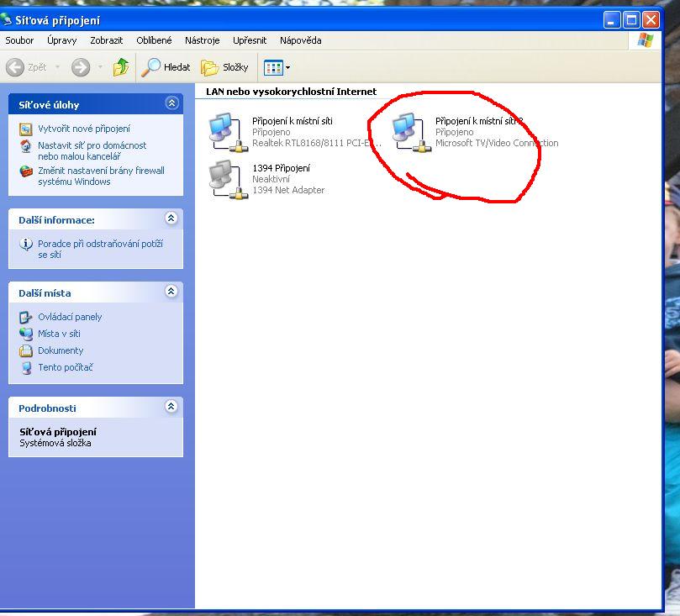Click the 1394 Net Adapter text
The width and height of the screenshot is (680, 616).
[288, 190]
